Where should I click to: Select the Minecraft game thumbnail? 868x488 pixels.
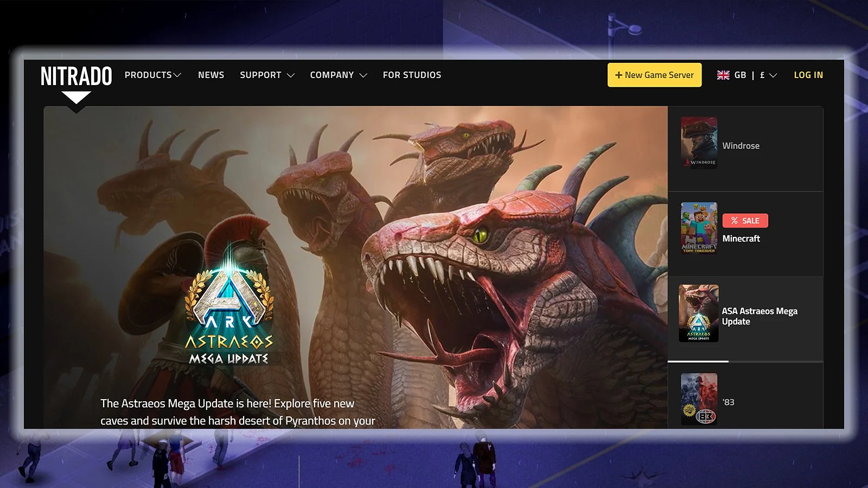point(699,228)
